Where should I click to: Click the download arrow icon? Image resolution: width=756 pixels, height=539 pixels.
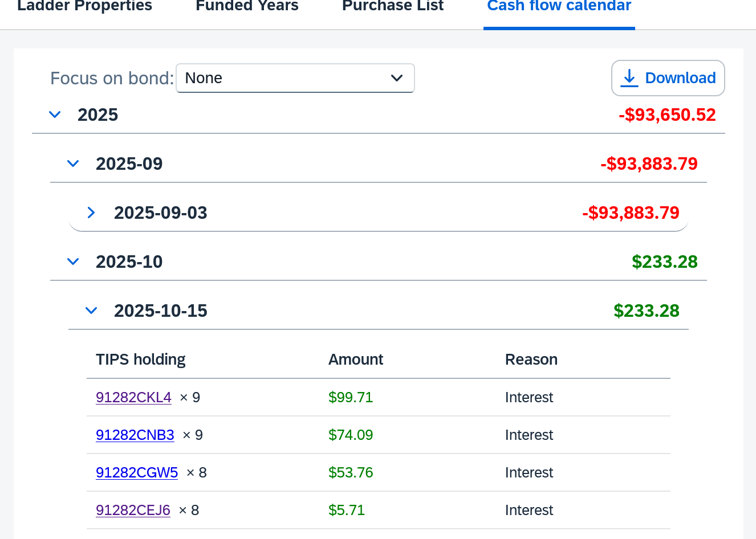click(629, 78)
